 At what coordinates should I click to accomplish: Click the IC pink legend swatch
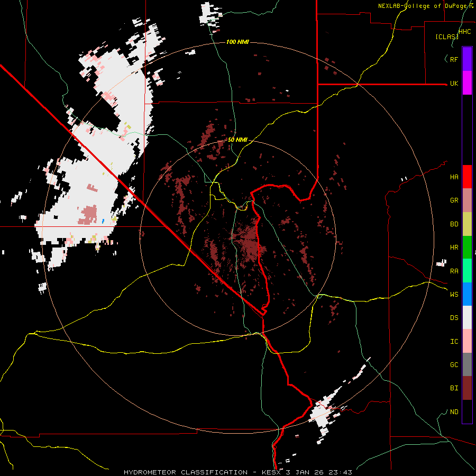click(467, 341)
